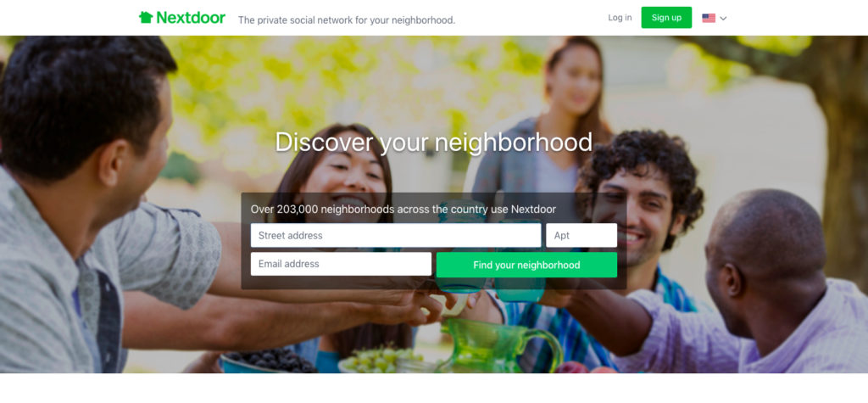Click the Find your neighborhood button
This screenshot has width=868, height=403.
point(526,265)
